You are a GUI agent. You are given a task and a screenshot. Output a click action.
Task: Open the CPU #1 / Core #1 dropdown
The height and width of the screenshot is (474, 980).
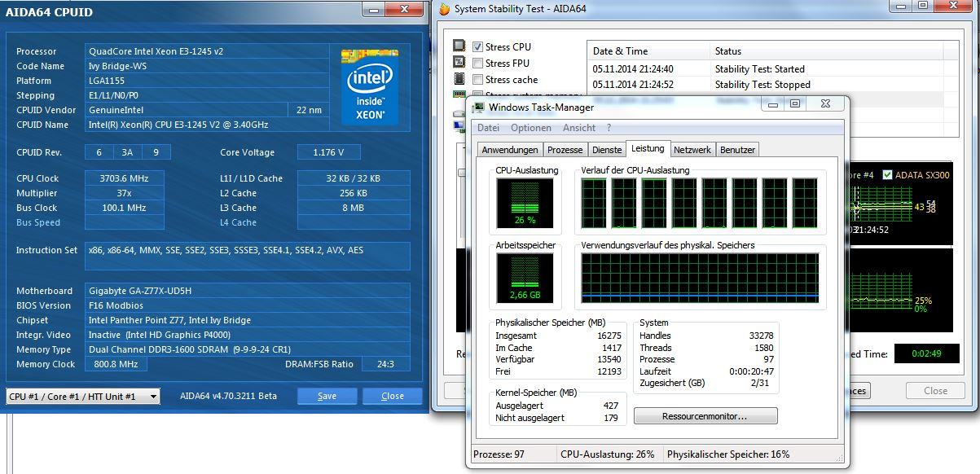coord(83,397)
